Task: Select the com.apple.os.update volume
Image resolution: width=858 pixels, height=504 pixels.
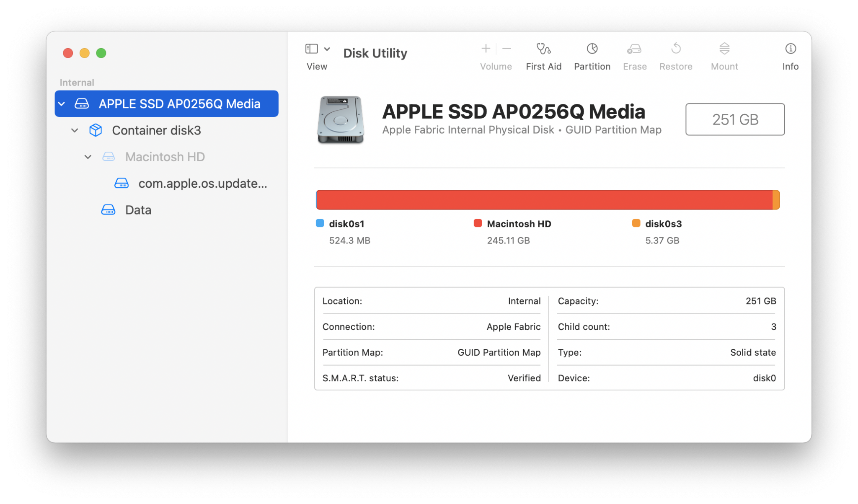Action: [203, 183]
